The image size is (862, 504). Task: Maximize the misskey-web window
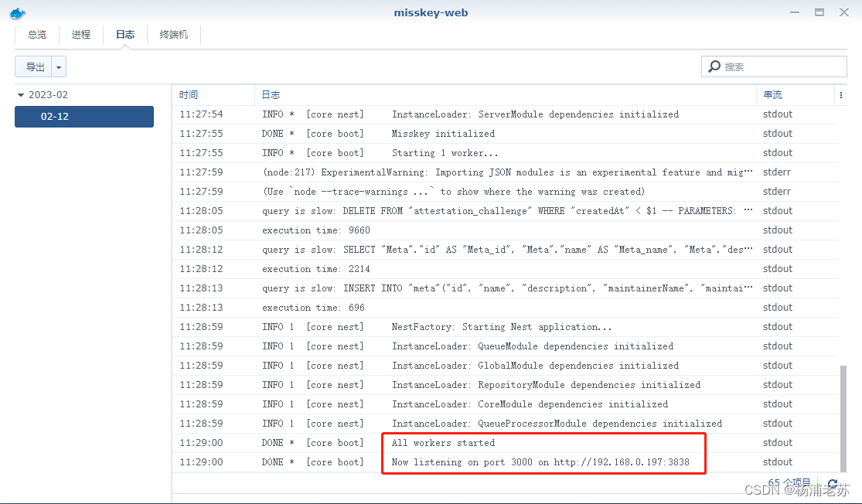[x=819, y=12]
